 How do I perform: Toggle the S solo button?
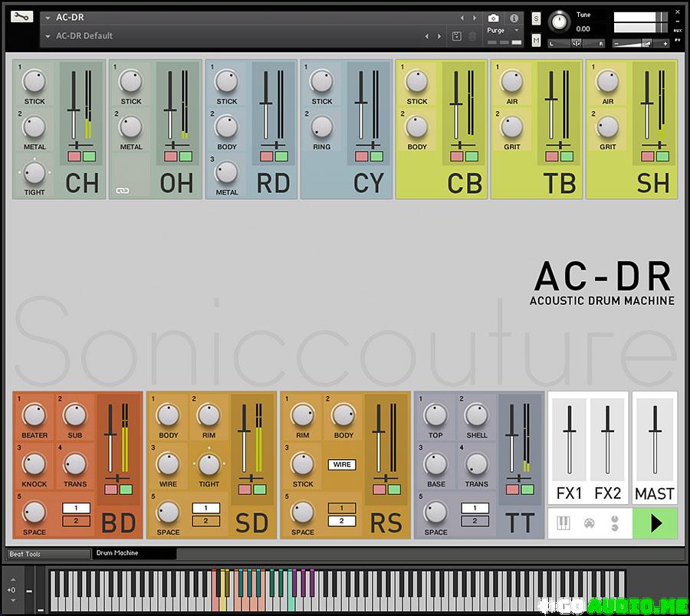536,18
